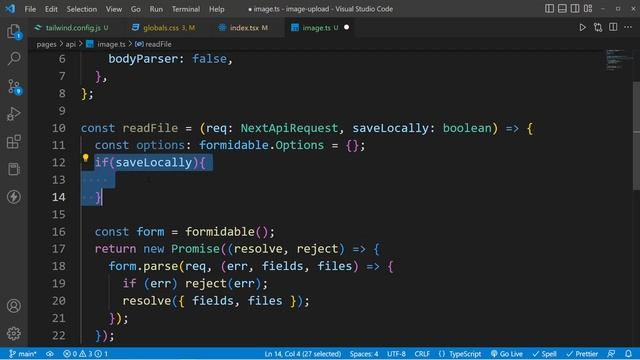Split the editor right
Screen dimensions: 640x360
tap(613, 27)
